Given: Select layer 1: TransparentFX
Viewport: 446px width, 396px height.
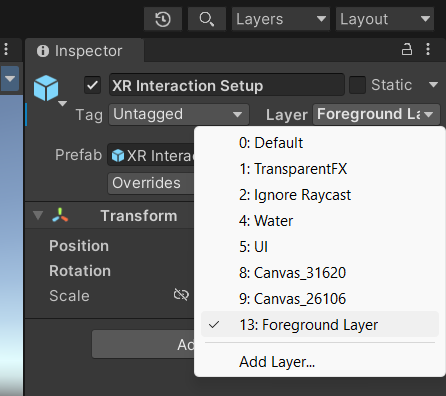Looking at the screenshot, I should 320,169.
